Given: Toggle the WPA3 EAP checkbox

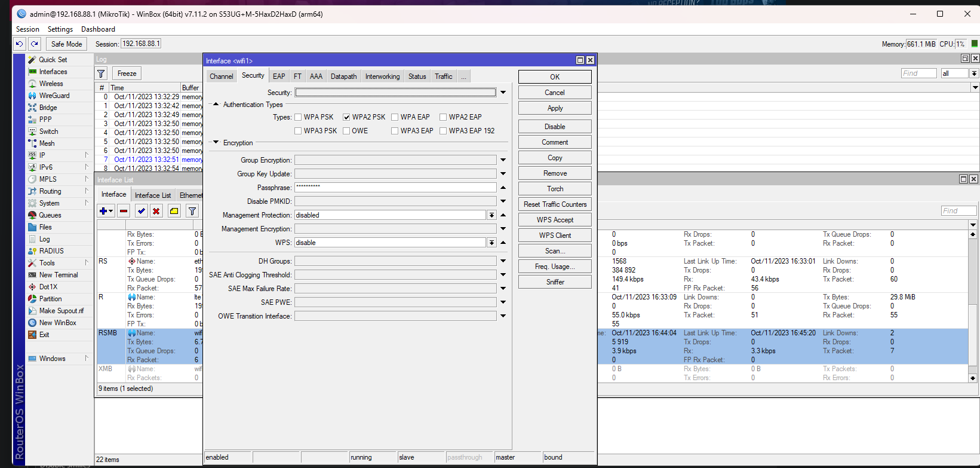Looking at the screenshot, I should click(395, 131).
